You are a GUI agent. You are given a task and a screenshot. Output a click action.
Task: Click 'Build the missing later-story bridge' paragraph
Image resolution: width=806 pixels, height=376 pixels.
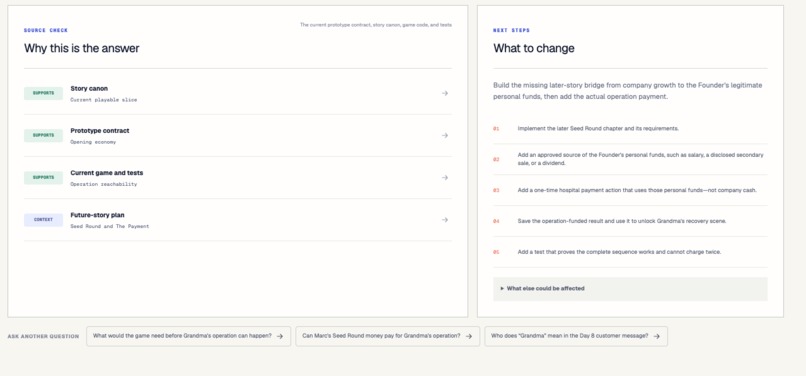click(628, 91)
